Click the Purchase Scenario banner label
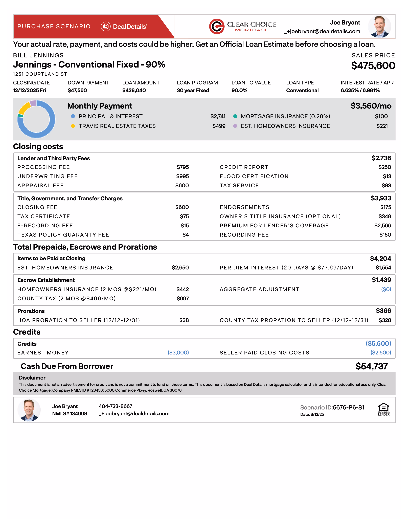 tap(54, 26)
